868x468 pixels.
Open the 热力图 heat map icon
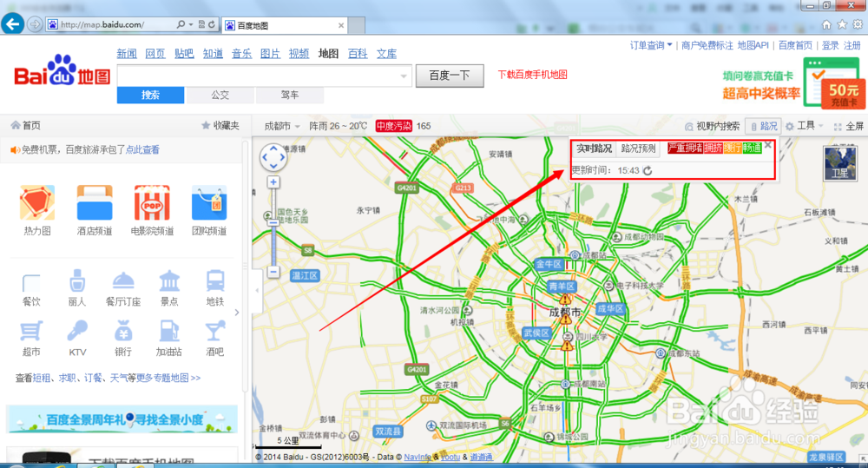[x=37, y=202]
